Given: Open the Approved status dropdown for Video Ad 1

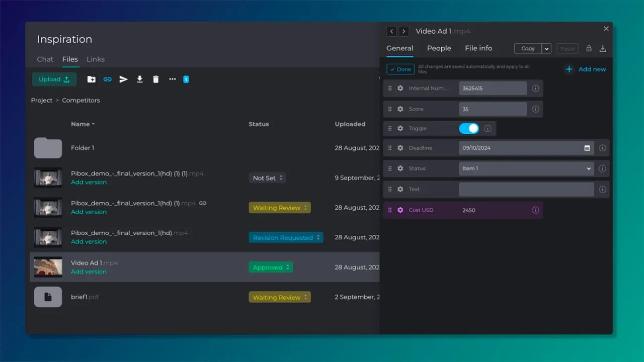Looking at the screenshot, I should 271,267.
